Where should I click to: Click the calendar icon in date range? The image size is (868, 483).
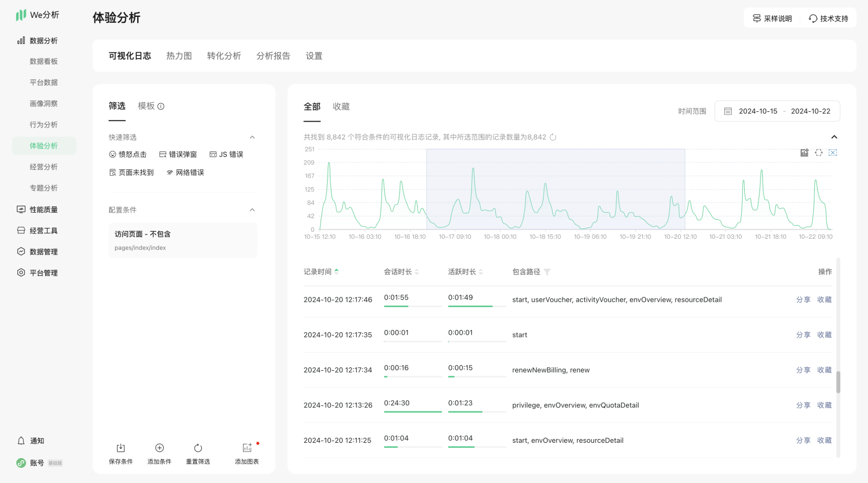tap(728, 111)
